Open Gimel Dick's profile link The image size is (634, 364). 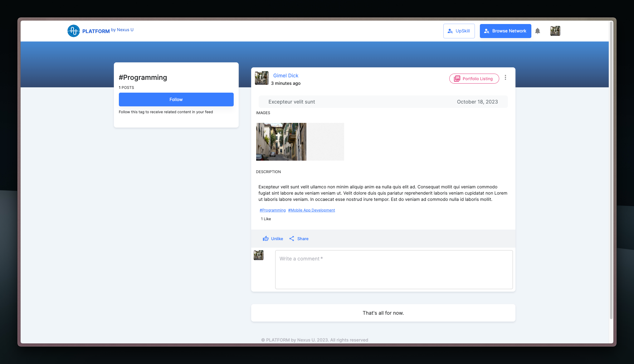tap(285, 75)
